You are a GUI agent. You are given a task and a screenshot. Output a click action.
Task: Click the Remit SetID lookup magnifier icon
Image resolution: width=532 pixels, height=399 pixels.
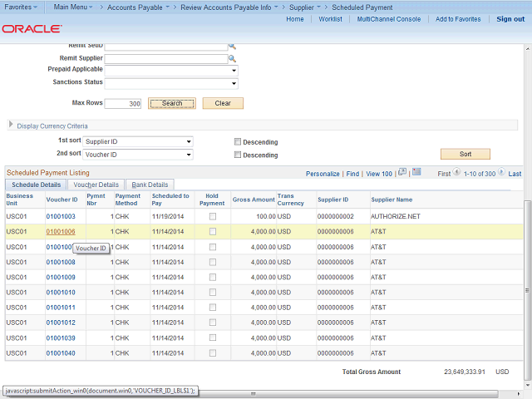pyautogui.click(x=233, y=47)
